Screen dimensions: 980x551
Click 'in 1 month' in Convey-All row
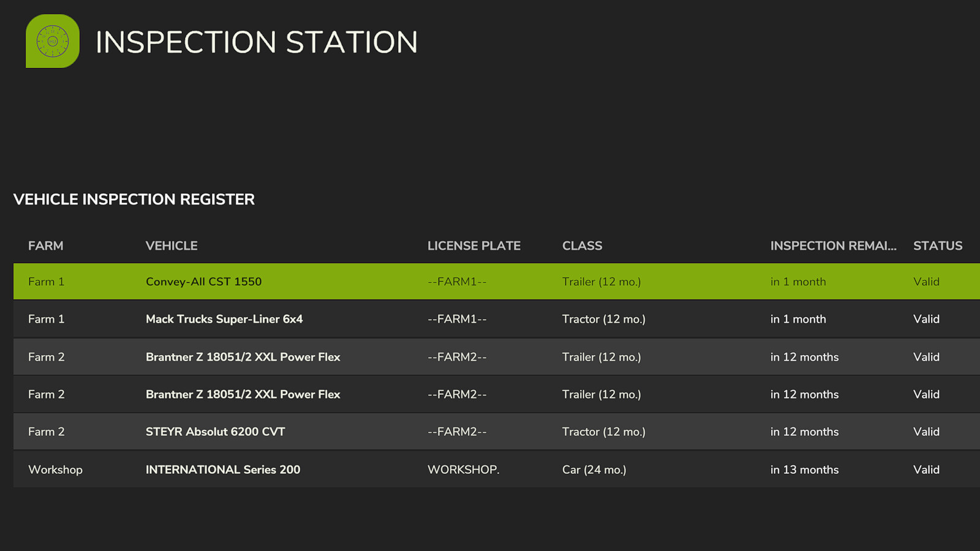click(x=798, y=282)
